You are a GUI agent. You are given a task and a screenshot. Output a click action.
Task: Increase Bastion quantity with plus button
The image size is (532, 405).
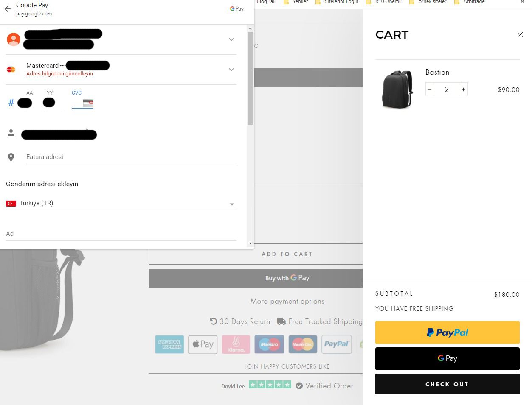click(x=464, y=89)
